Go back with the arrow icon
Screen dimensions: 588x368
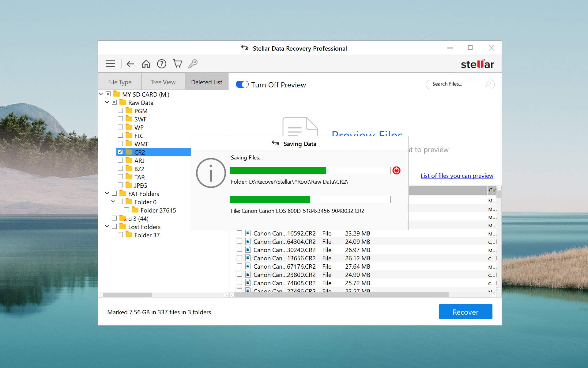[x=130, y=64]
